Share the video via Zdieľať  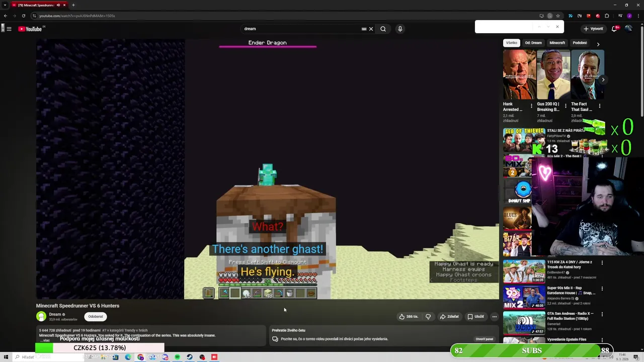449,317
